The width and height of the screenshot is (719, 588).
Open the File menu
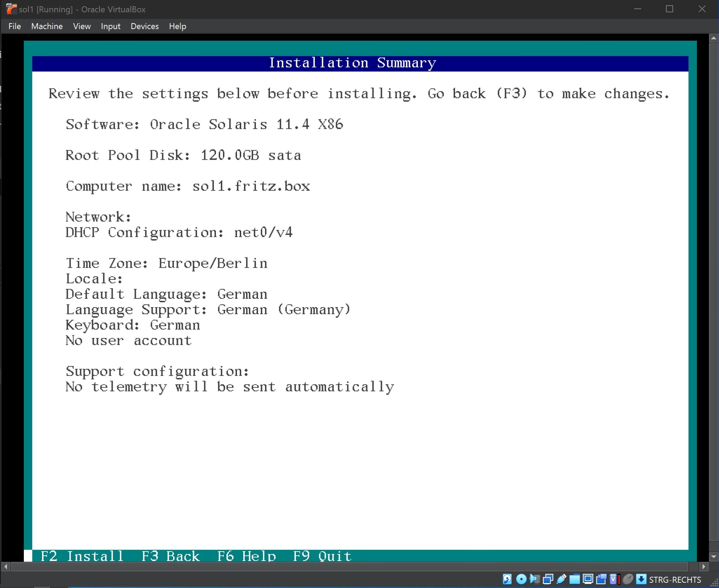pyautogui.click(x=14, y=26)
